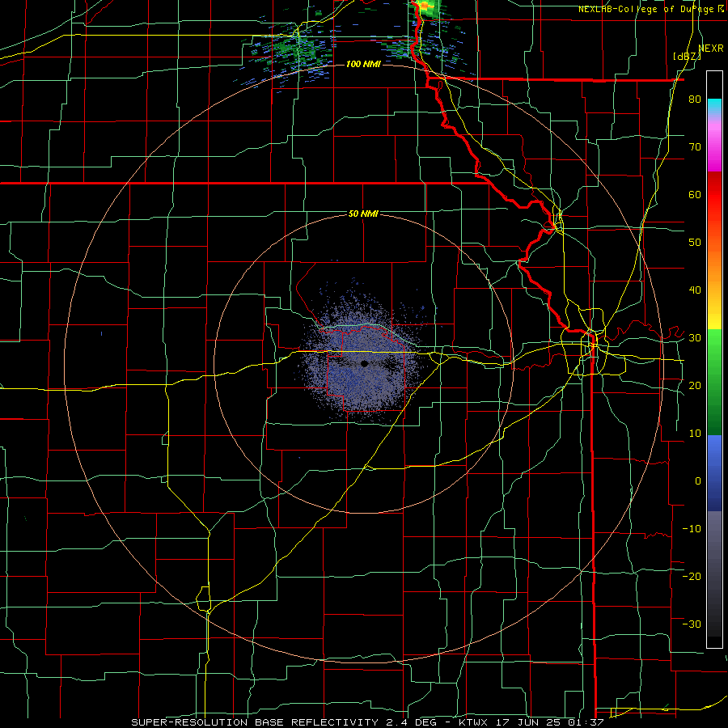Click the 50 value on dBZ scale
The image size is (728, 728).
tap(695, 243)
